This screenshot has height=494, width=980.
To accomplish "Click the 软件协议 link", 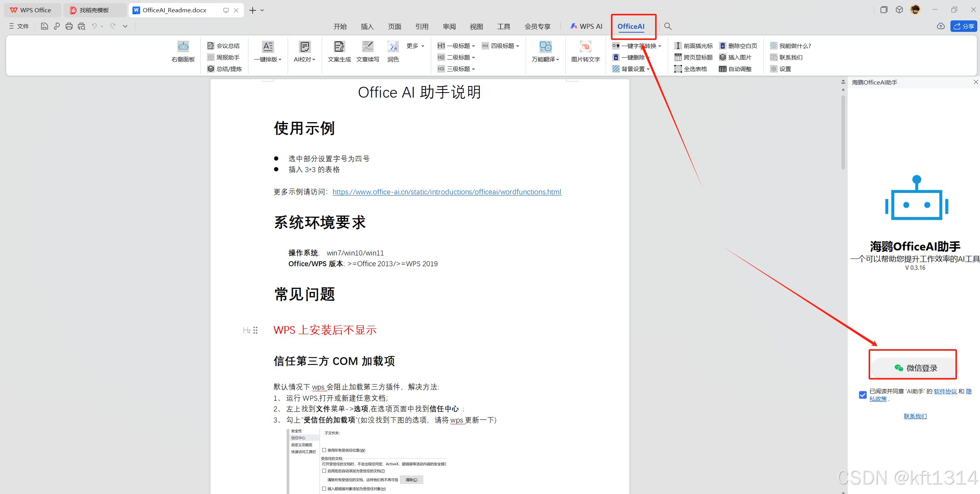I will 945,391.
